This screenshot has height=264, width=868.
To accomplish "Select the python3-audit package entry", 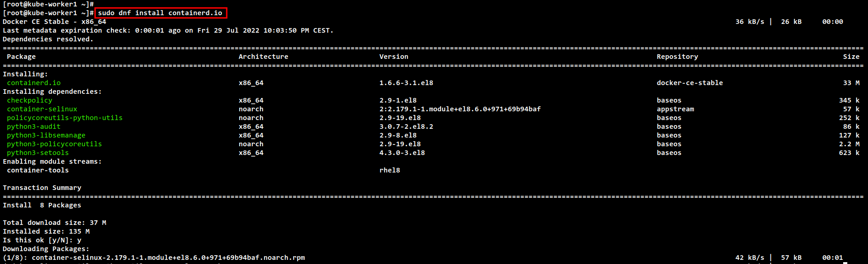I will [34, 126].
